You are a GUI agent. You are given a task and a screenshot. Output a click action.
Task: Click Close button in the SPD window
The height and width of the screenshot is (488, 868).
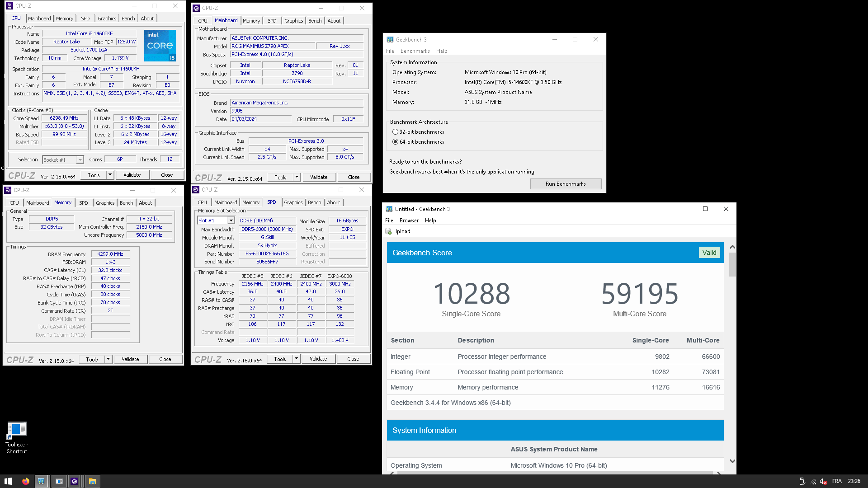[x=353, y=359]
